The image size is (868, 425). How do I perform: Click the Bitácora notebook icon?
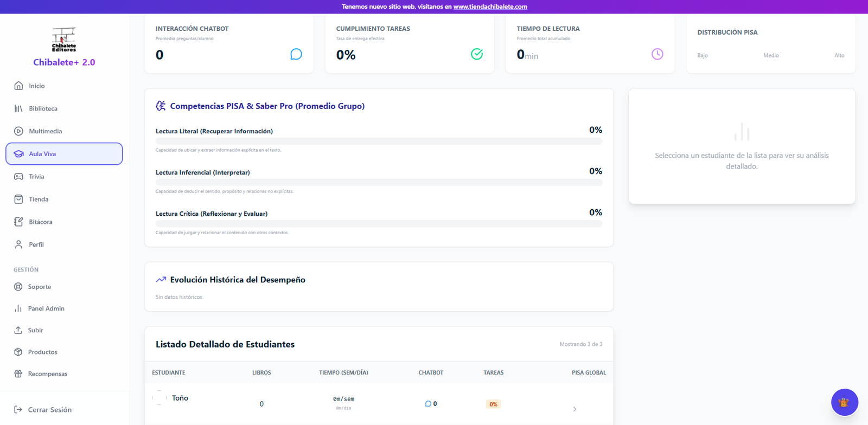pyautogui.click(x=18, y=222)
